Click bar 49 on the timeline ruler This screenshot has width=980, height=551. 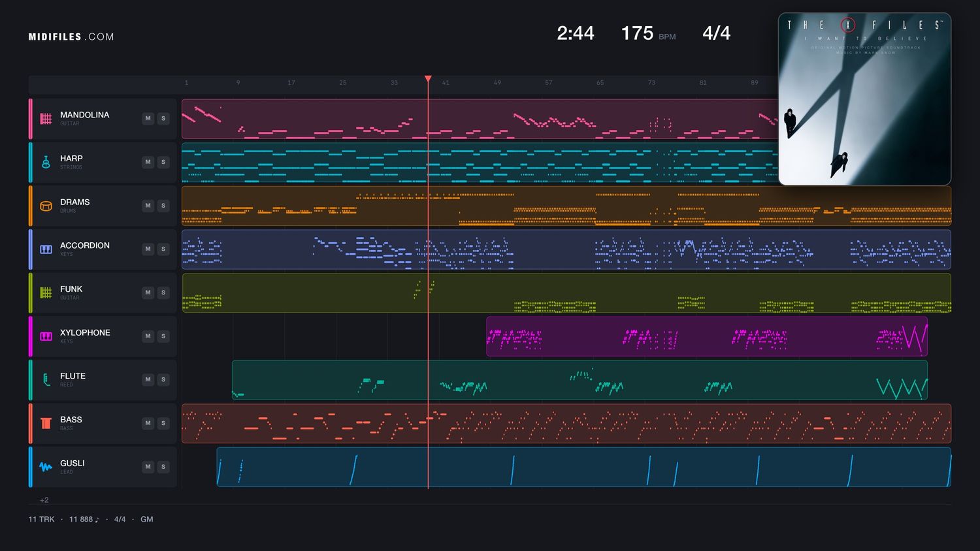[497, 83]
